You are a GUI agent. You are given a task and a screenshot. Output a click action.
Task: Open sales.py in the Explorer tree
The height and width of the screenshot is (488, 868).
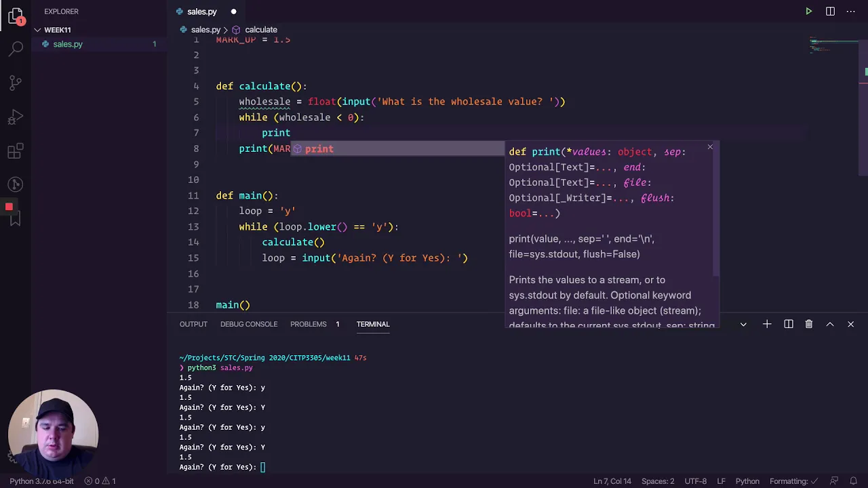click(x=68, y=44)
